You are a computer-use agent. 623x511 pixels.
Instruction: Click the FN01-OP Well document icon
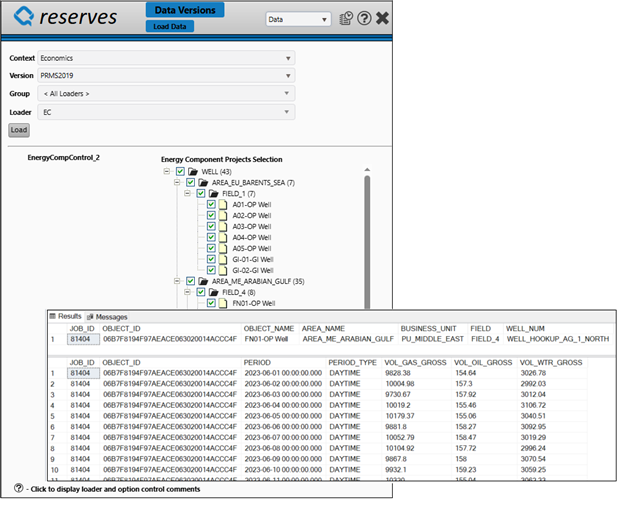point(223,303)
